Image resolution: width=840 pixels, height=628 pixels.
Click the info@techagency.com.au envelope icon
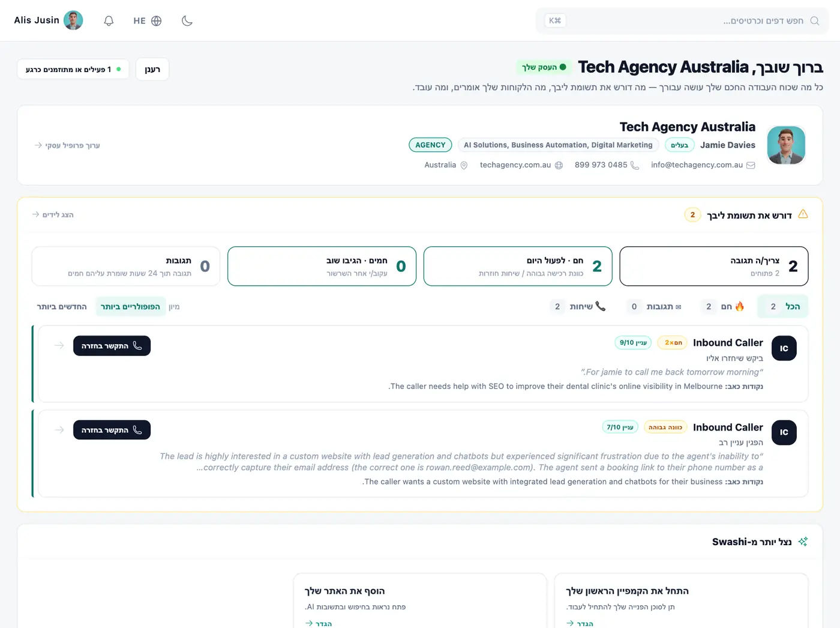point(751,165)
